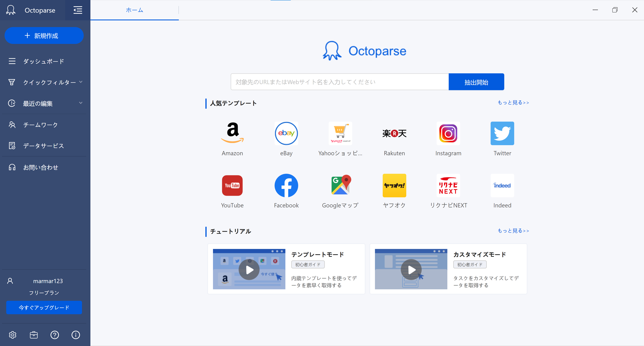Play the カスタマイズモード tutorial video
The height and width of the screenshot is (346, 644).
click(x=411, y=269)
